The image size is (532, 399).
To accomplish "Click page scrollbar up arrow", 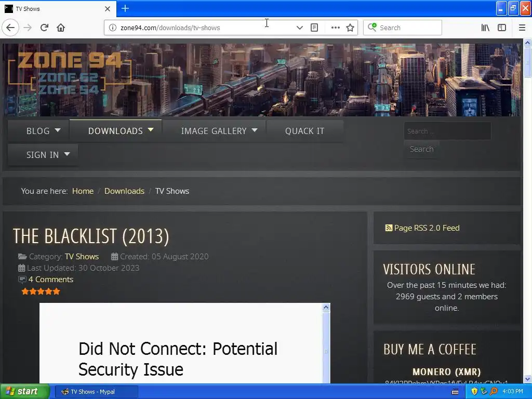I will coord(528,43).
